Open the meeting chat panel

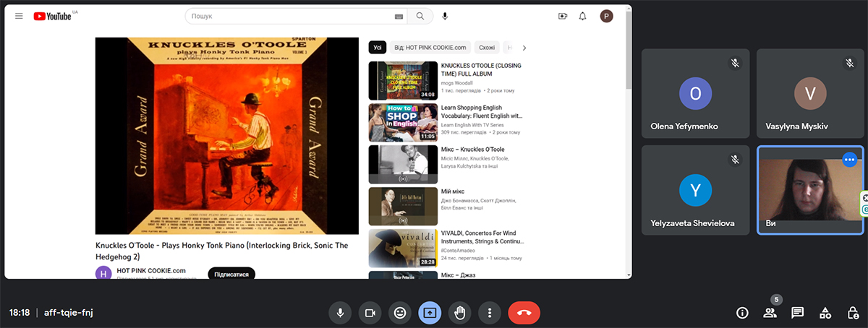tap(797, 313)
